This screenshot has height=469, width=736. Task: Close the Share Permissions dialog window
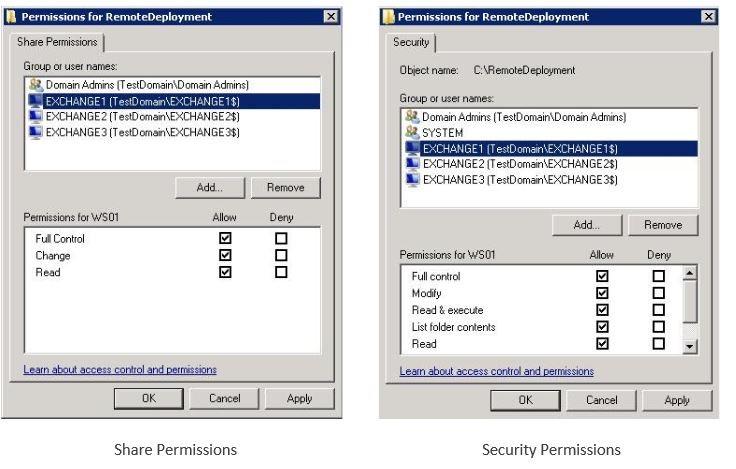(x=331, y=17)
